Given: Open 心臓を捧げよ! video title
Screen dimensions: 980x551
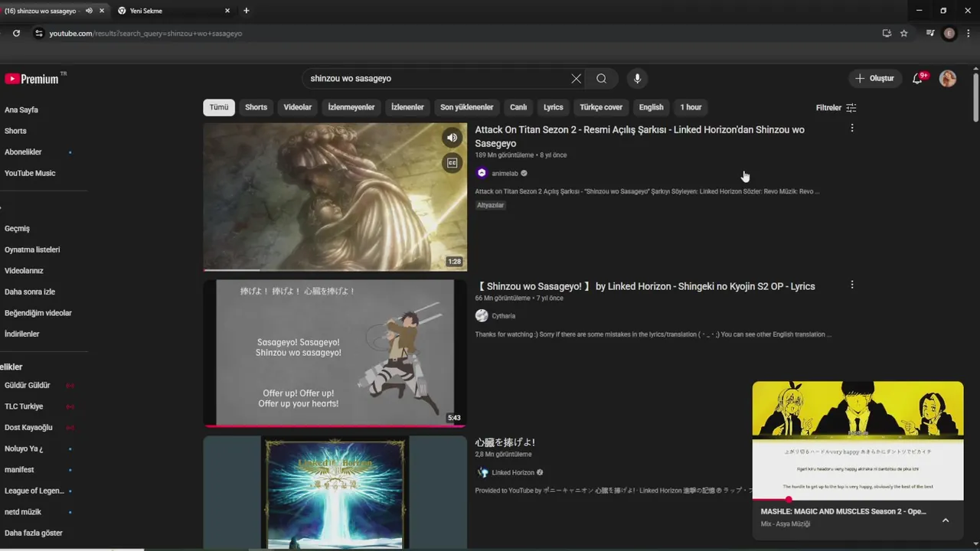Looking at the screenshot, I should point(505,442).
